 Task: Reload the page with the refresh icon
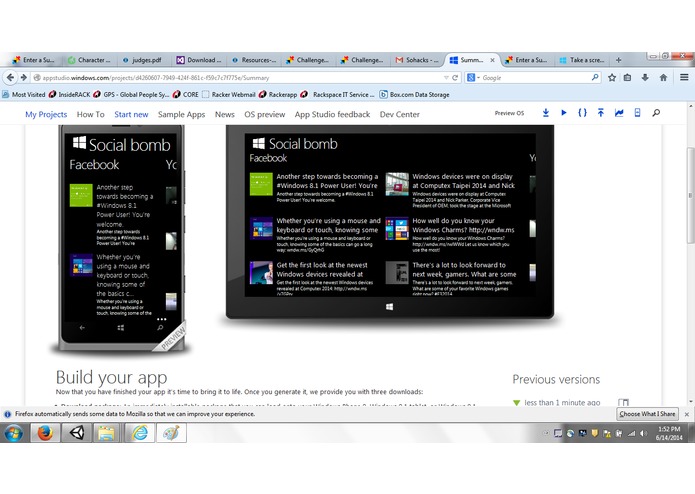point(455,78)
